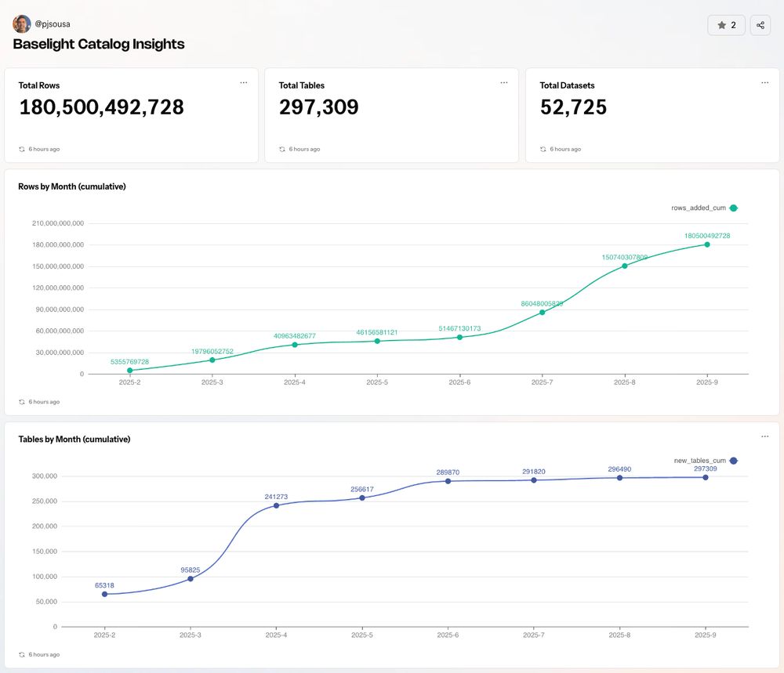Select the 2025-2 point on the rows chart
784x673 pixels.
(x=130, y=371)
